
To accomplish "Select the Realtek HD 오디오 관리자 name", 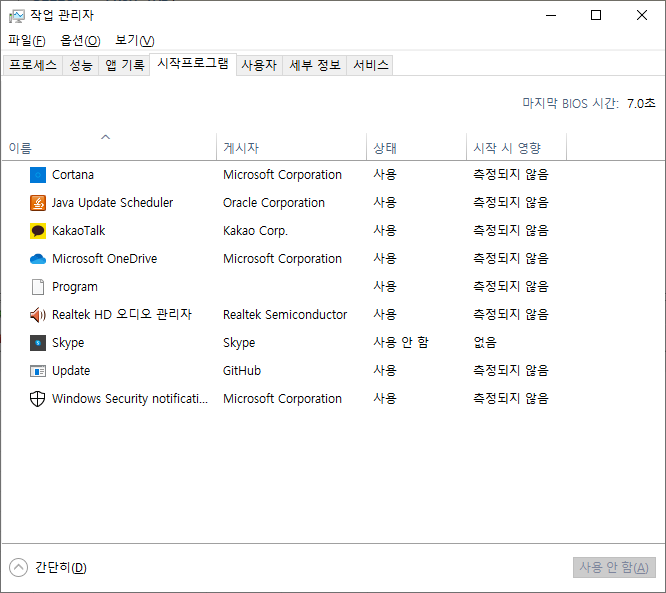I will (x=122, y=315).
